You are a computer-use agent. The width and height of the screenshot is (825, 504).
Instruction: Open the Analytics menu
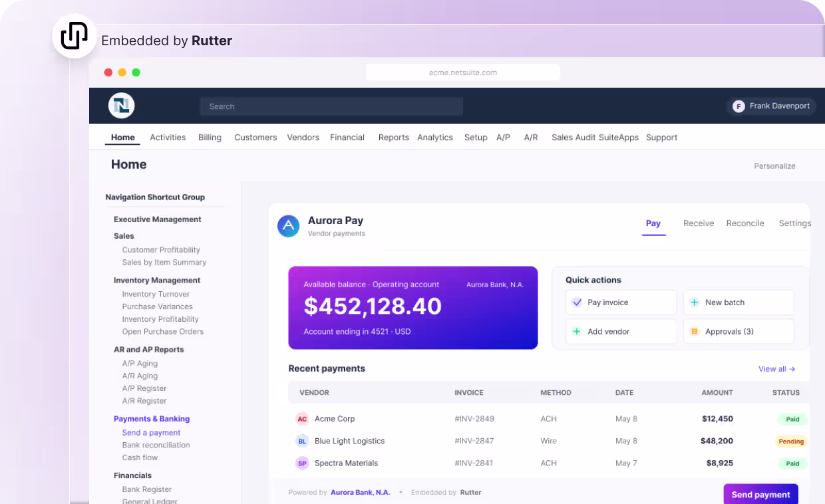click(x=435, y=138)
